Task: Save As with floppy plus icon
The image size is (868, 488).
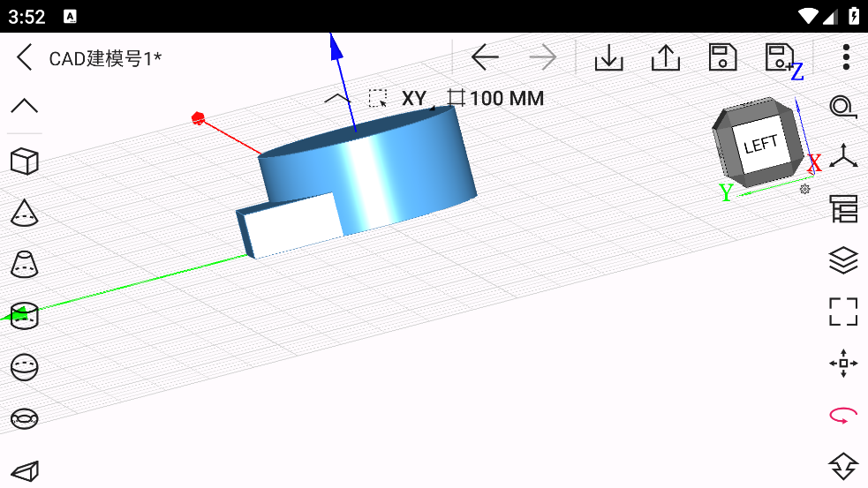Action: point(780,57)
